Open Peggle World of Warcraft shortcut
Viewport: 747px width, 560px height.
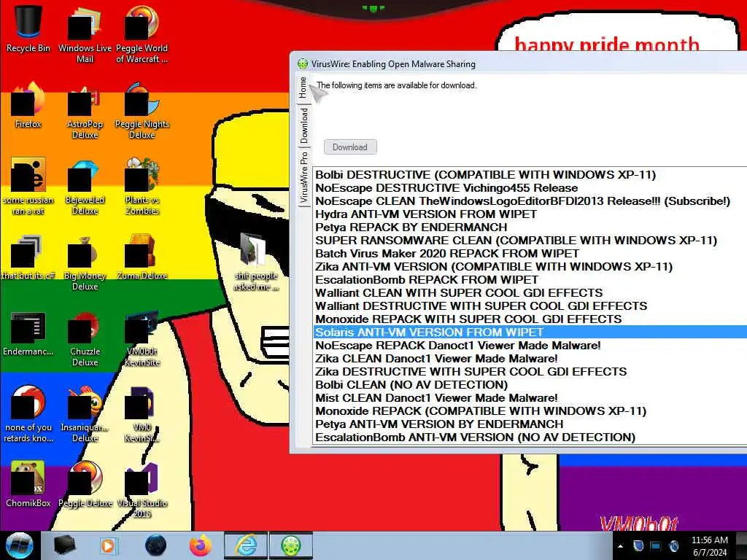142,34
